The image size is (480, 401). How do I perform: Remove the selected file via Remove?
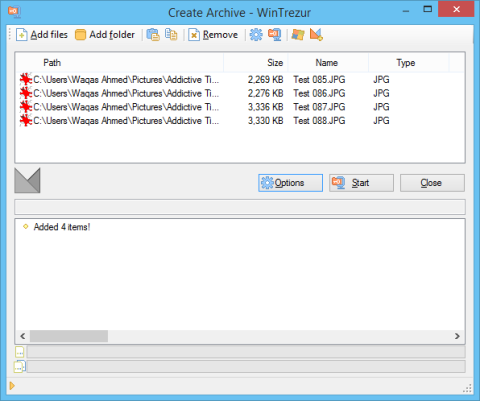coord(213,35)
